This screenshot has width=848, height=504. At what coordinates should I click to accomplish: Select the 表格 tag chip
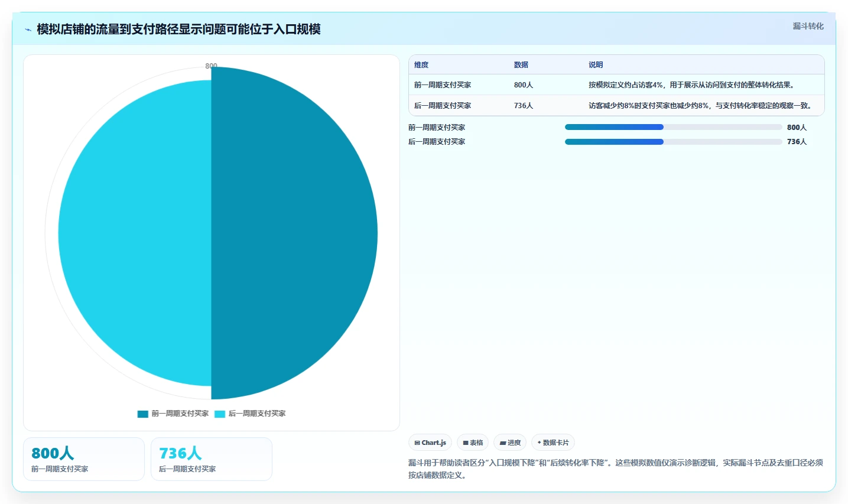[473, 443]
